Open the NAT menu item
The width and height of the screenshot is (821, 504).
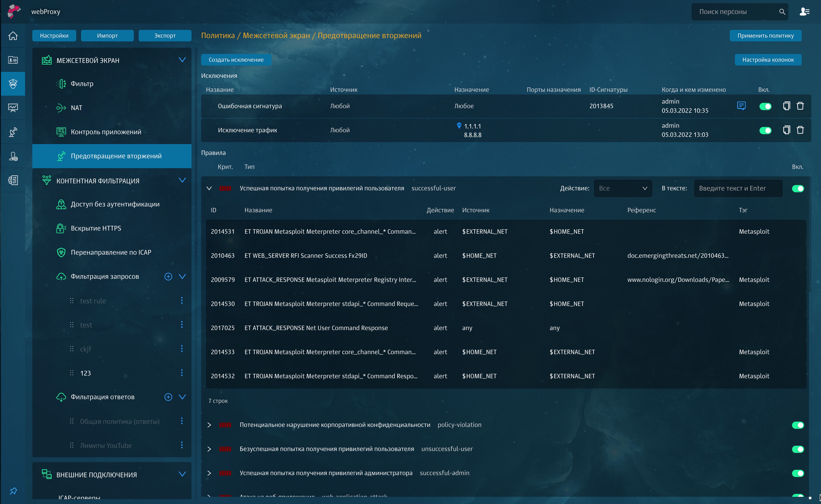pos(76,108)
